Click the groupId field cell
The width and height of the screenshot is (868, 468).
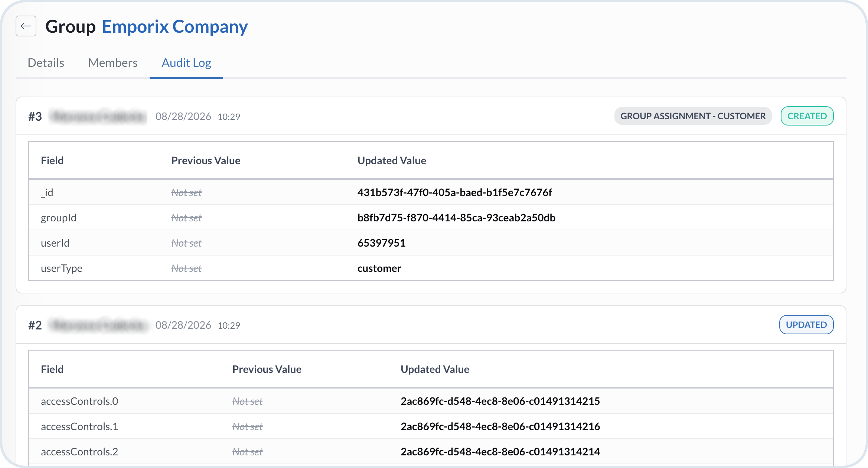[59, 218]
